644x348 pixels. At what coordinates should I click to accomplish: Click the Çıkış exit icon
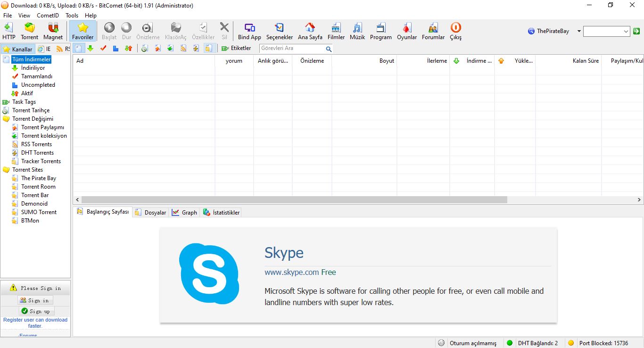pyautogui.click(x=455, y=31)
